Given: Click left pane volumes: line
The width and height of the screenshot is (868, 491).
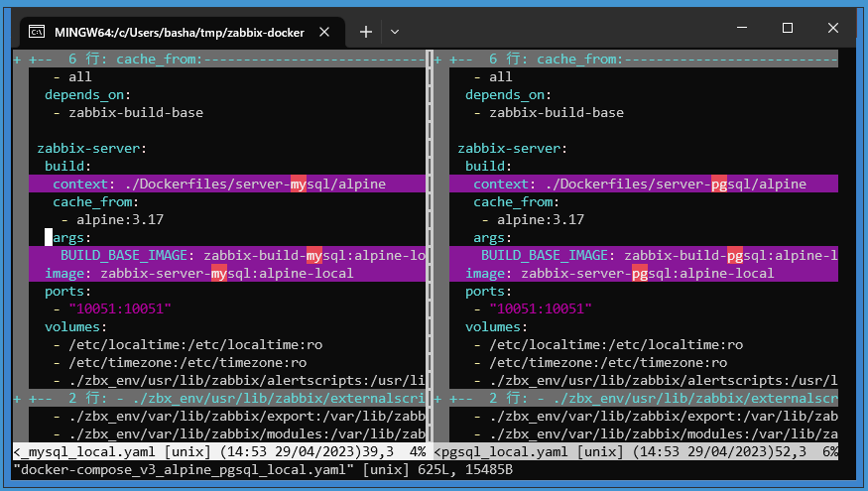Looking at the screenshot, I should click(x=75, y=327).
